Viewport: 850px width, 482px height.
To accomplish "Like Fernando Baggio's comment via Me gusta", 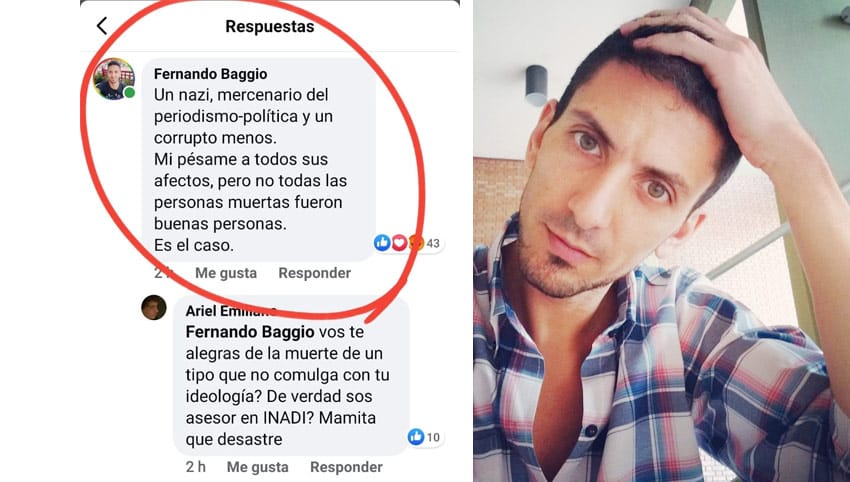I will [226, 273].
